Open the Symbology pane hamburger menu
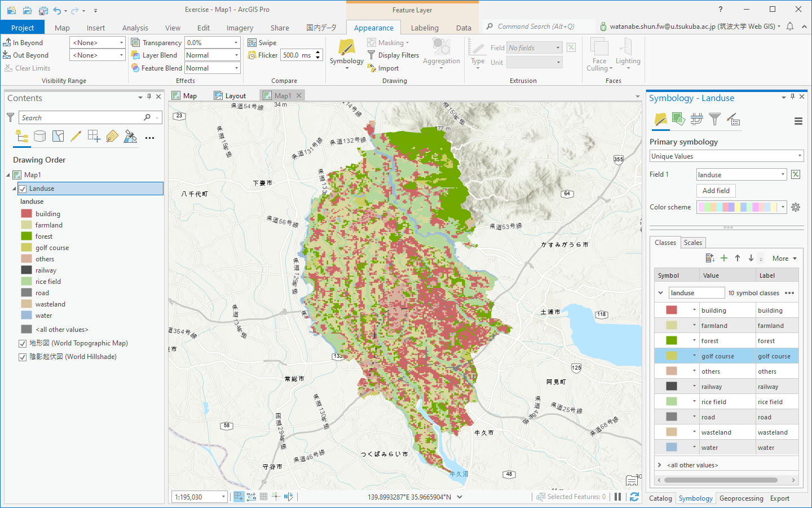 798,121
